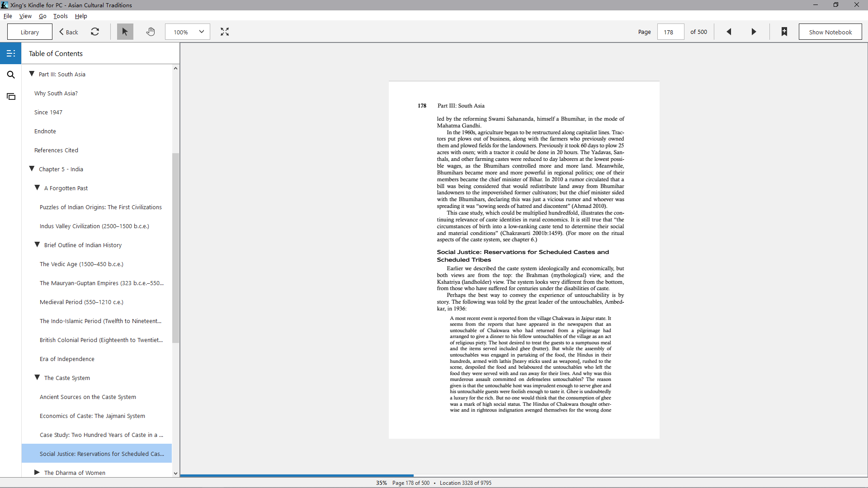The height and width of the screenshot is (488, 868).
Task: Click the Back button
Action: point(69,32)
